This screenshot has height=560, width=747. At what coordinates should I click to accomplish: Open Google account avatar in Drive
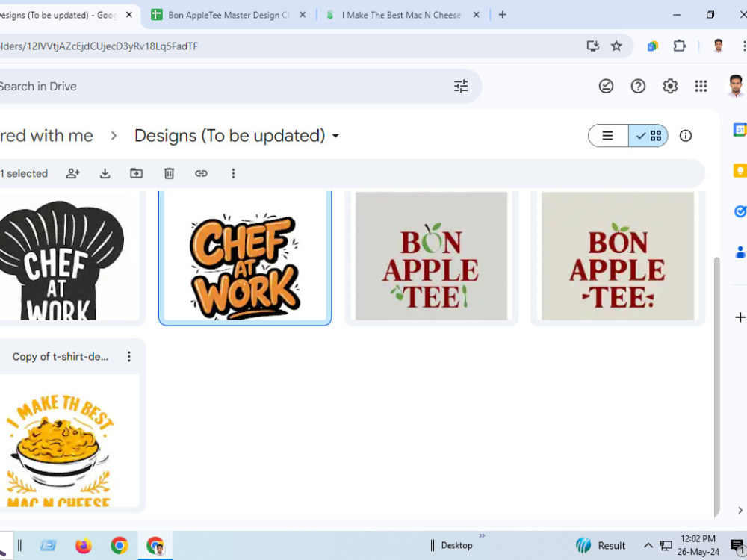(736, 86)
